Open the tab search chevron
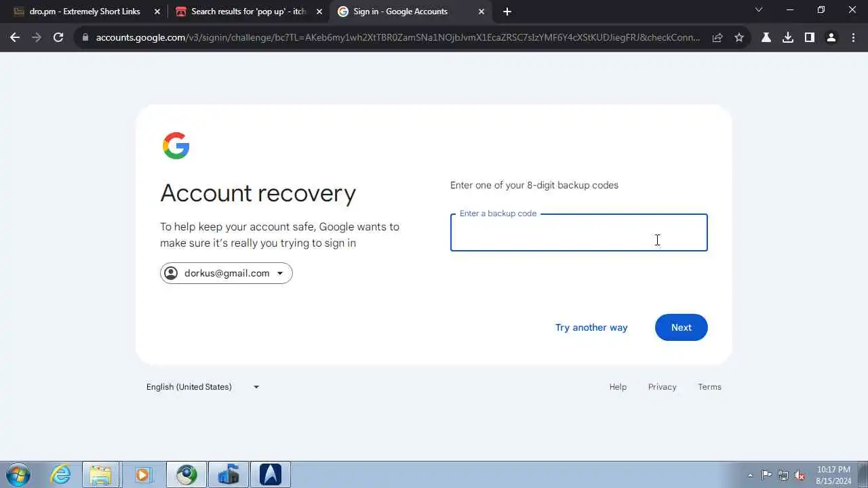868x488 pixels. (759, 10)
